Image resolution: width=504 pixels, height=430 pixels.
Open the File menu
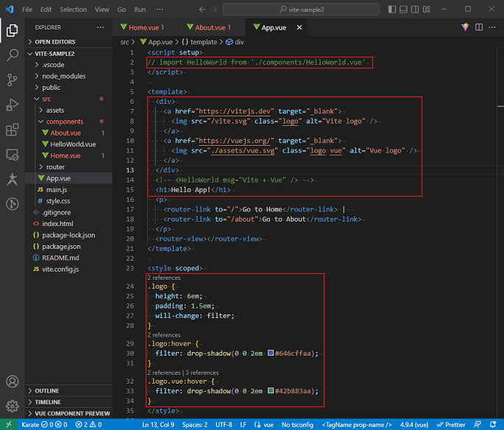tap(27, 10)
